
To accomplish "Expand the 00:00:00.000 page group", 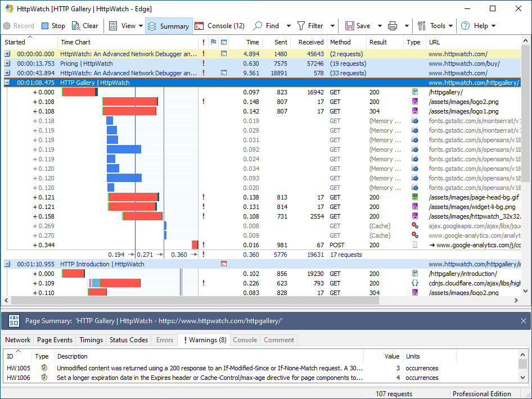I will point(7,53).
